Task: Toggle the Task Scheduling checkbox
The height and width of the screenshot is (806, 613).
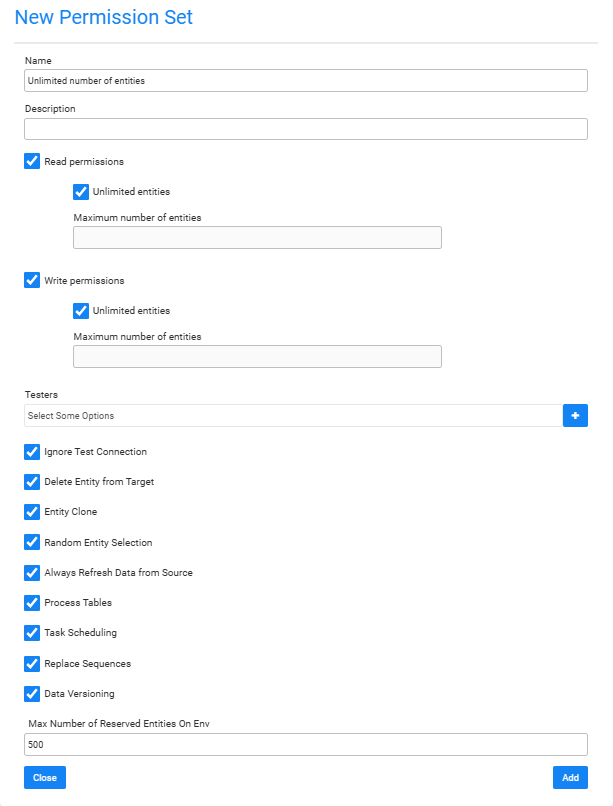Action: 31,632
